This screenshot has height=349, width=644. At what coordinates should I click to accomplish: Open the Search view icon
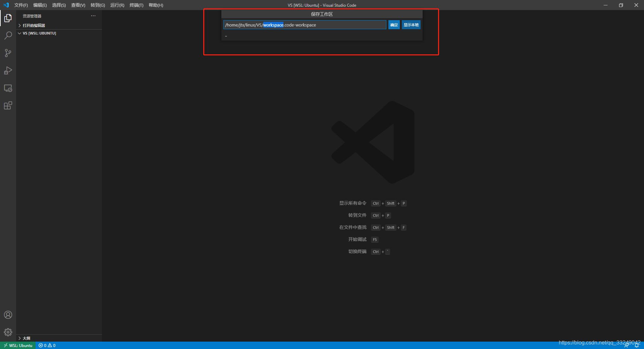(8, 36)
